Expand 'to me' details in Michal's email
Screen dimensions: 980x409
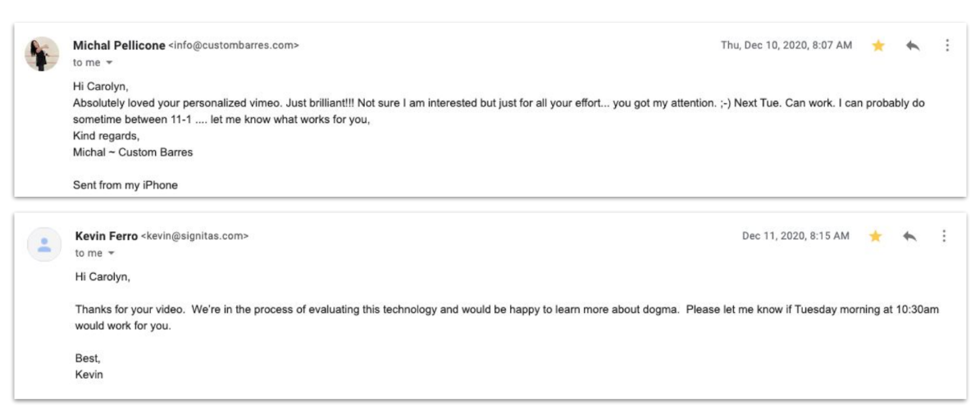click(x=109, y=63)
